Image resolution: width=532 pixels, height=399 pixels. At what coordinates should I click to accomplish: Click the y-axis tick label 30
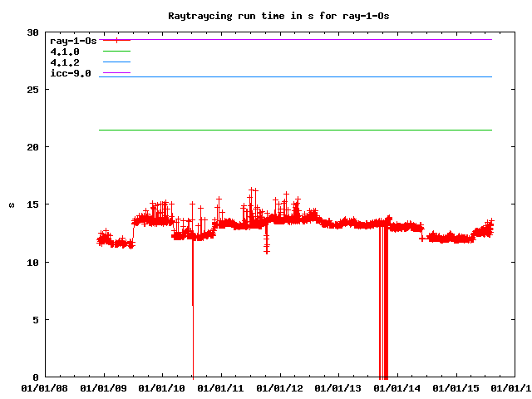pyautogui.click(x=32, y=32)
